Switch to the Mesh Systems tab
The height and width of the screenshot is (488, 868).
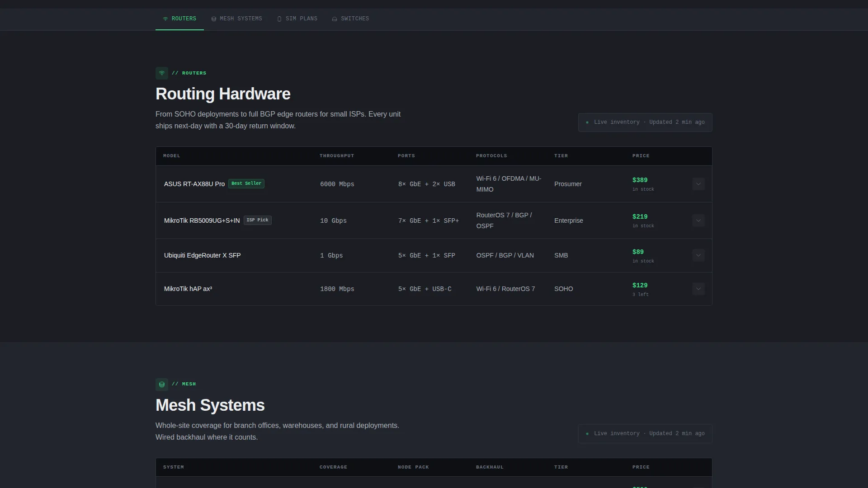[236, 19]
